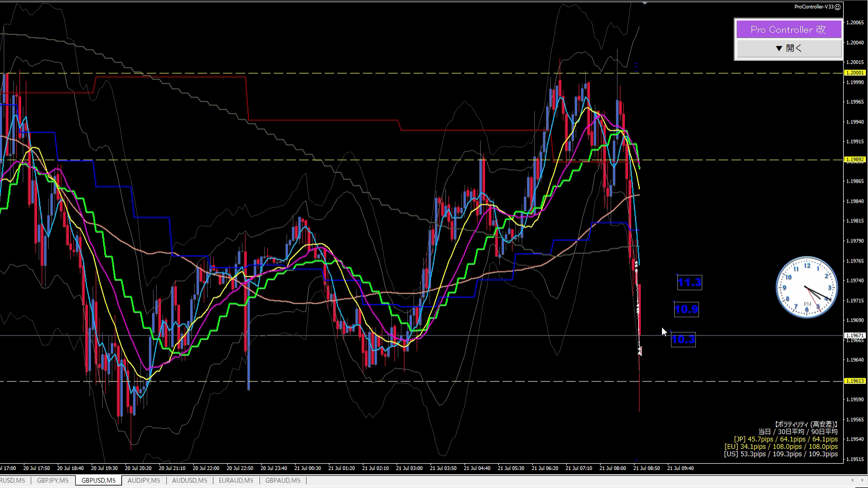The image size is (868, 488).
Task: Select the GBPAUD,M5 chart tab
Action: pos(282,481)
